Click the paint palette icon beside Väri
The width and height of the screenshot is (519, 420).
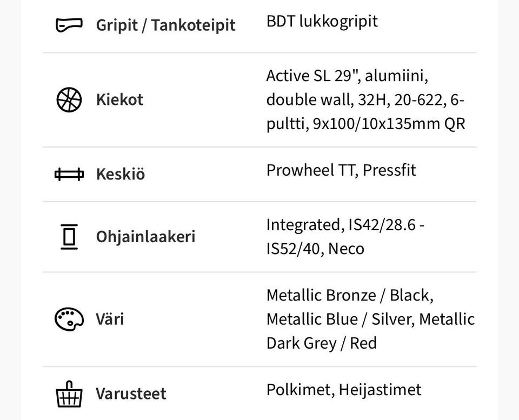pyautogui.click(x=69, y=319)
